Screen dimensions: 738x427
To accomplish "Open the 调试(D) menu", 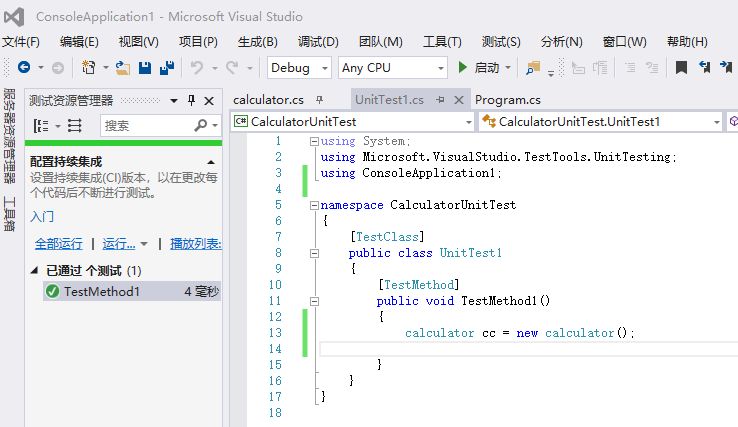I will (x=318, y=42).
